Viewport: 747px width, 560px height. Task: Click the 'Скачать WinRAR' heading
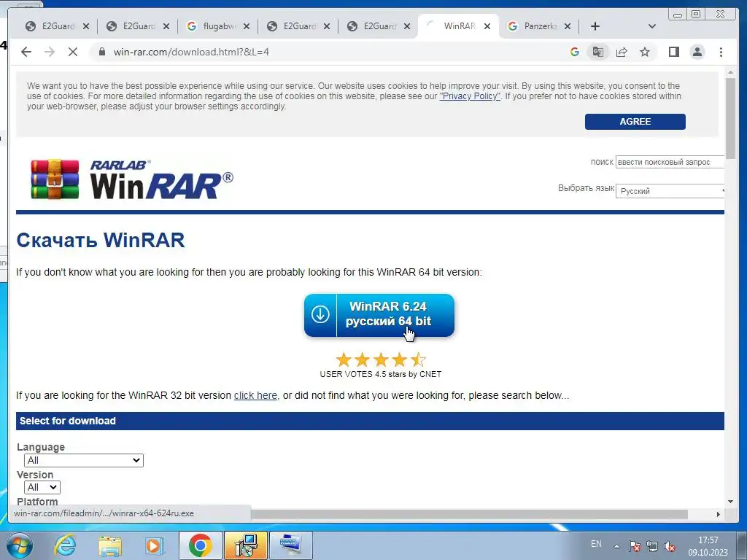pos(101,241)
